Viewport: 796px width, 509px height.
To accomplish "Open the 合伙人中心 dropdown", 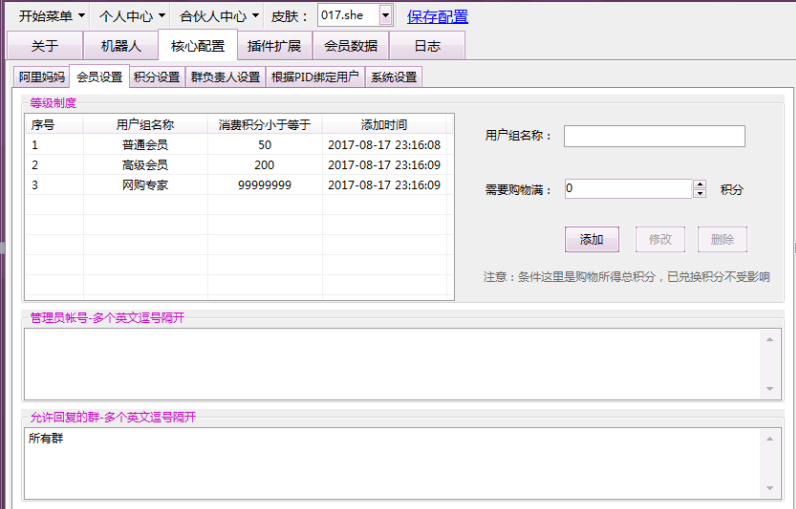I will [219, 16].
